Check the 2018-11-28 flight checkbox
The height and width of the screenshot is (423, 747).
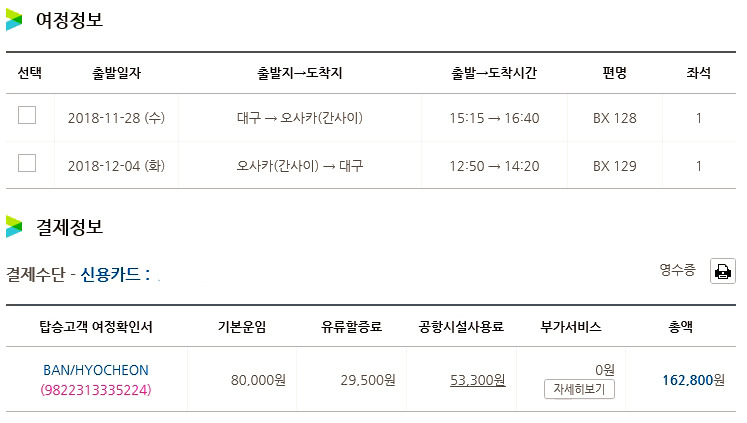27,116
